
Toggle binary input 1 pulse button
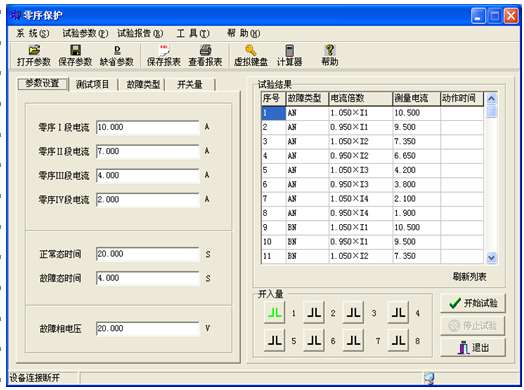click(x=274, y=312)
